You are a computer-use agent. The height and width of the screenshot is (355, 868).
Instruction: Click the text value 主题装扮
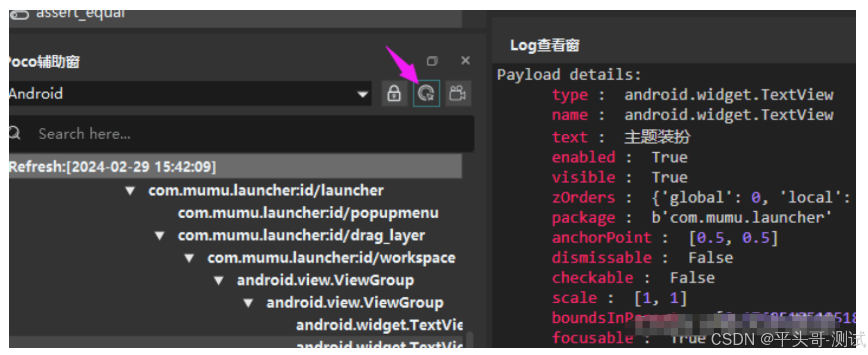coord(657,137)
